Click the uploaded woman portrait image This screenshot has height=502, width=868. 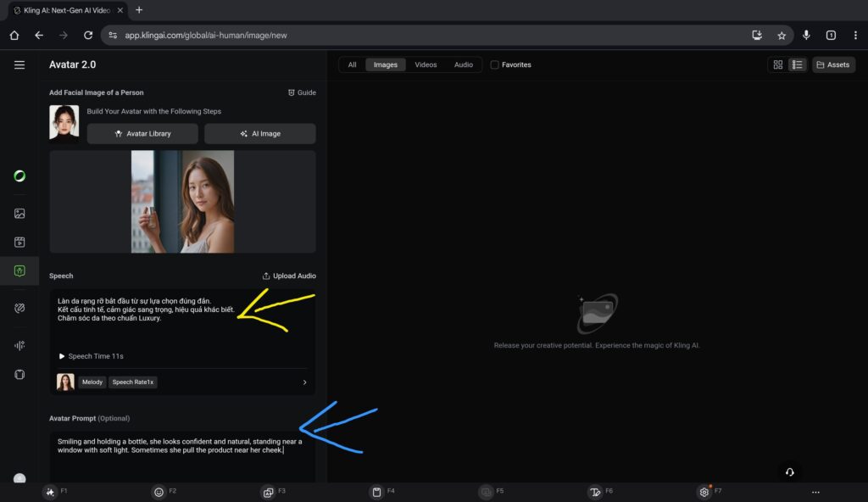[182, 202]
